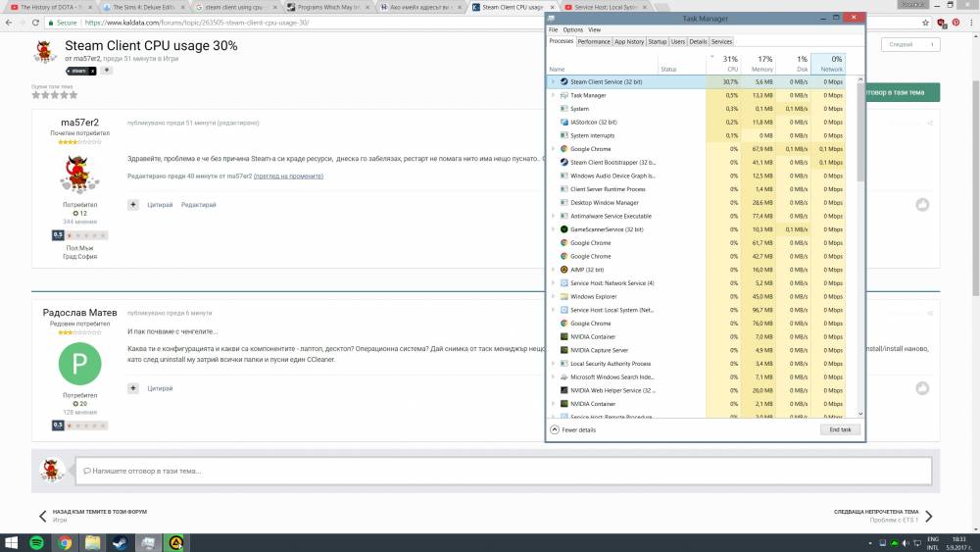The width and height of the screenshot is (980, 552).
Task: Click Windows Explorer process icon
Action: (563, 296)
